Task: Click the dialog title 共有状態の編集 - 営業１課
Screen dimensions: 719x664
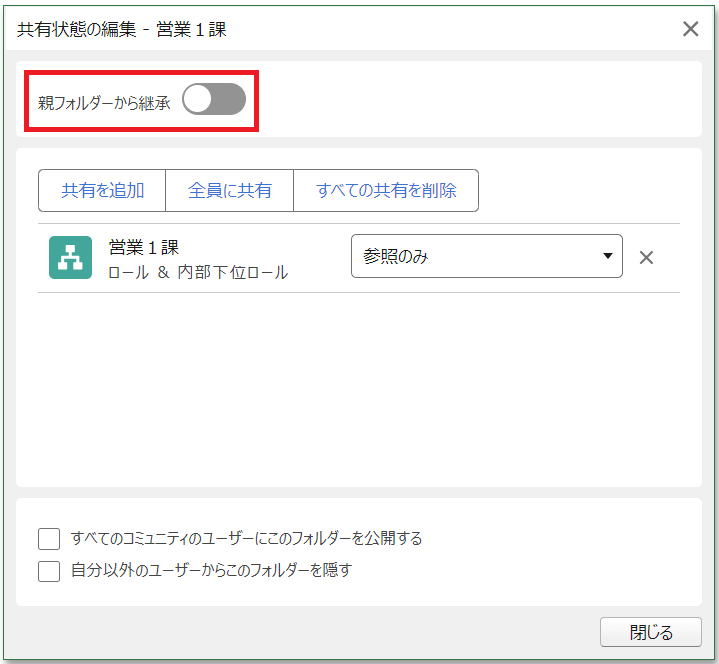Action: coord(122,29)
